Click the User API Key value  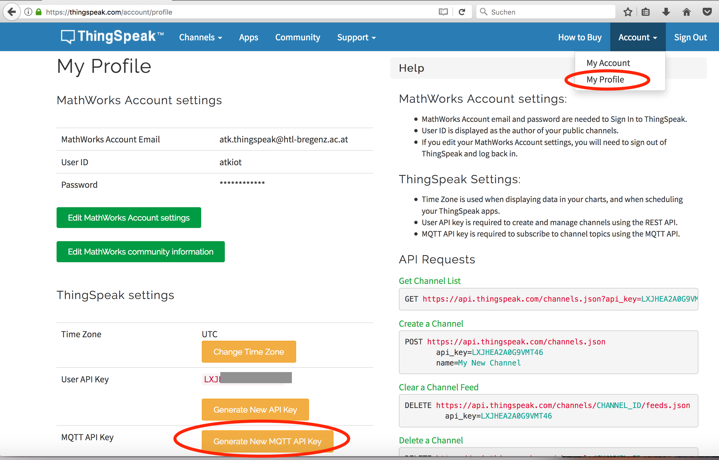coord(247,378)
